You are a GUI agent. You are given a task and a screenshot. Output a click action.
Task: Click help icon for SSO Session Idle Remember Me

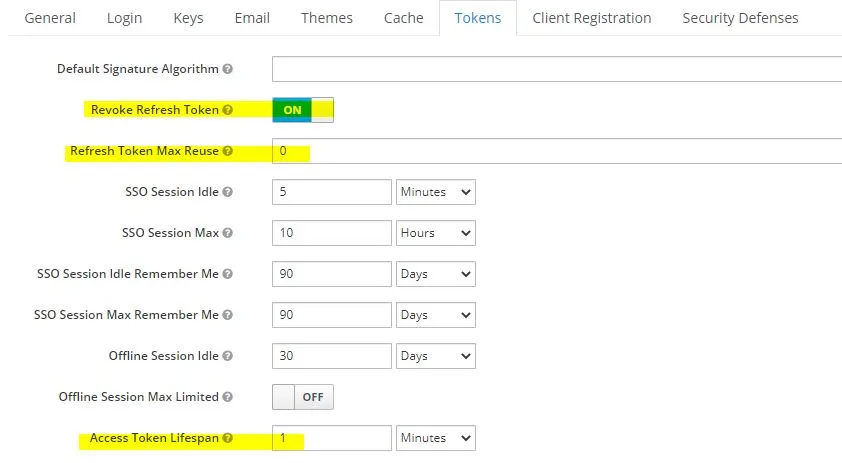[228, 274]
